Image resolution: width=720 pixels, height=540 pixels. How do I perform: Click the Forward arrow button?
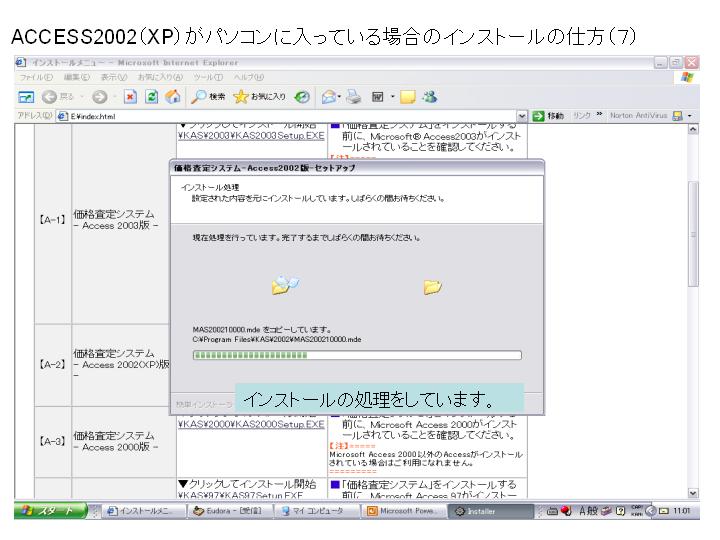click(100, 97)
